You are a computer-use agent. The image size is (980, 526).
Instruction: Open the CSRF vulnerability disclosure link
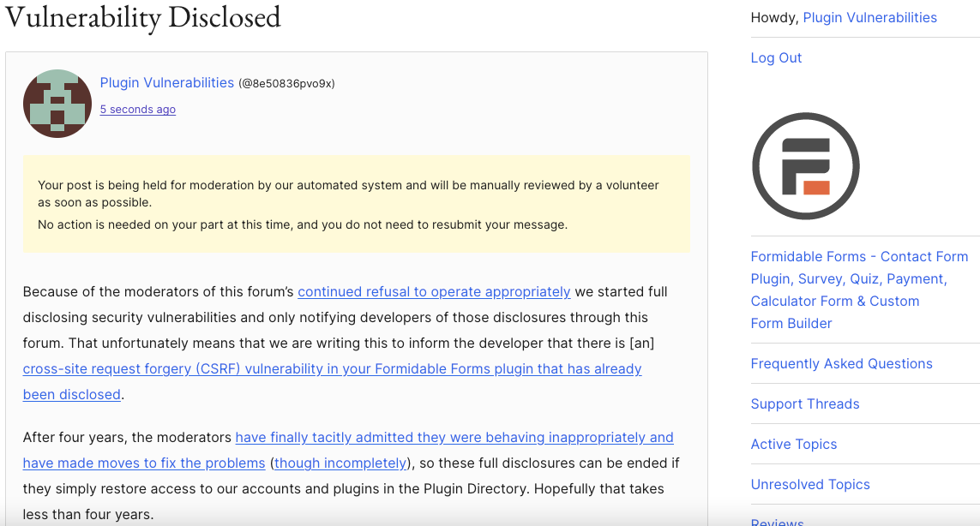pos(332,382)
